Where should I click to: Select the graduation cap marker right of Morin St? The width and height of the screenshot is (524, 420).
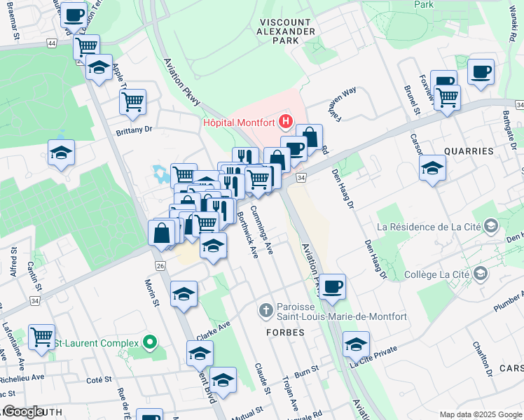[184, 295]
